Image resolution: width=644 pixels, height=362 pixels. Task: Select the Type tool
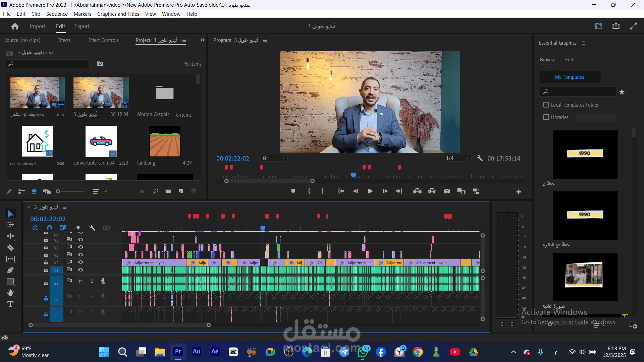[x=10, y=304]
